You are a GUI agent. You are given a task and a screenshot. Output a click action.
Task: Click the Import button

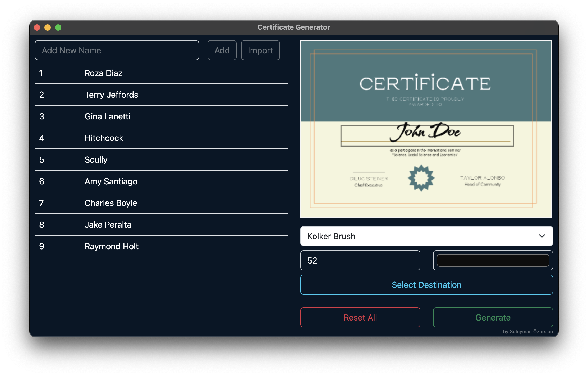(260, 50)
